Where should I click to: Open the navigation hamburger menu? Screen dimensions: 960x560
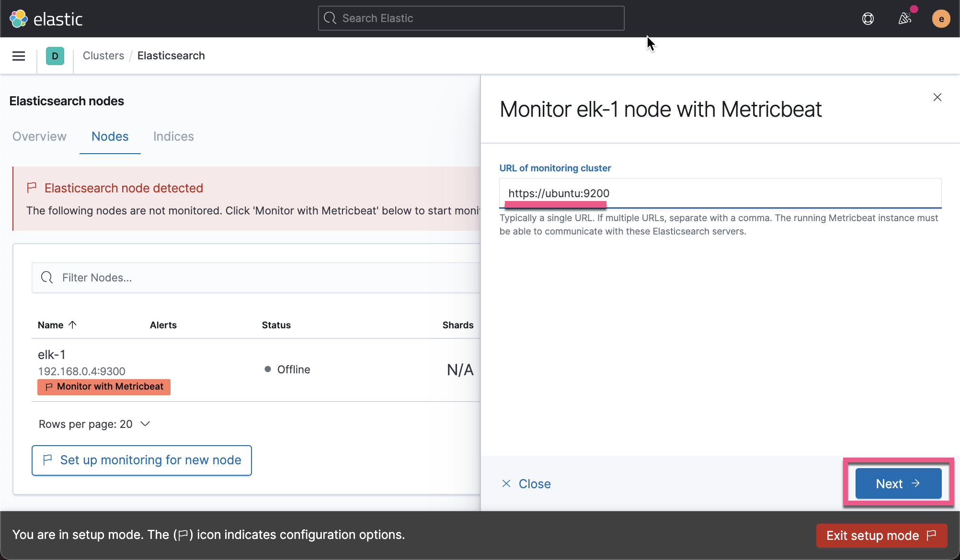click(18, 56)
